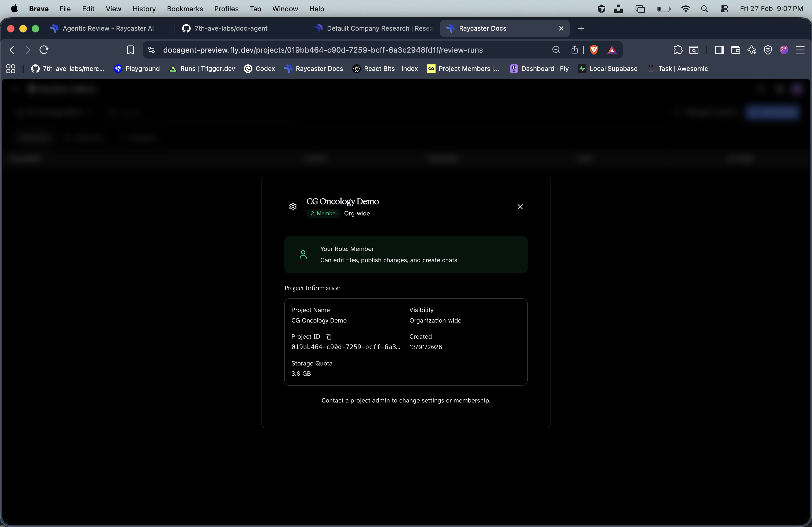Viewport: 812px width, 527px height.
Task: Open the browser extensions puzzle icon
Action: (678, 50)
